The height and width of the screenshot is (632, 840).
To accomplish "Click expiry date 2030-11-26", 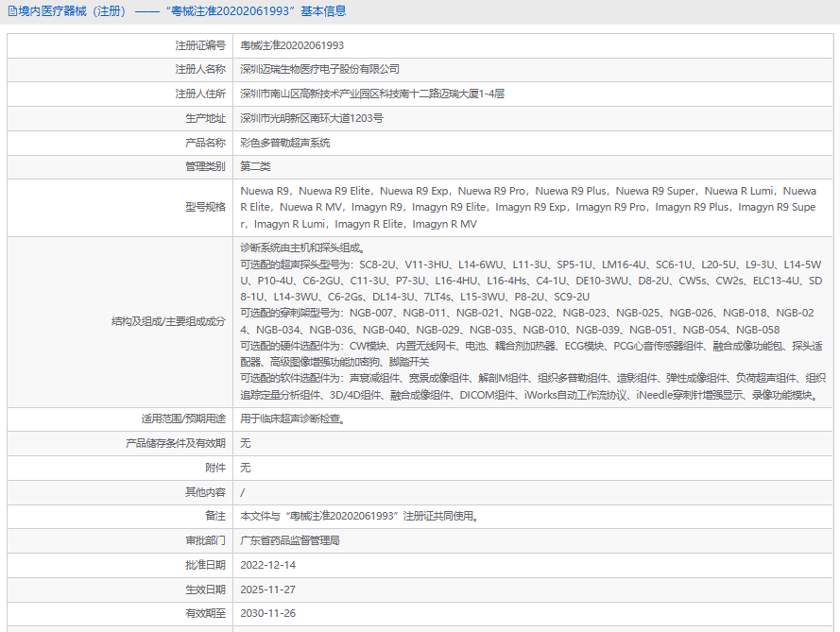I will [267, 613].
